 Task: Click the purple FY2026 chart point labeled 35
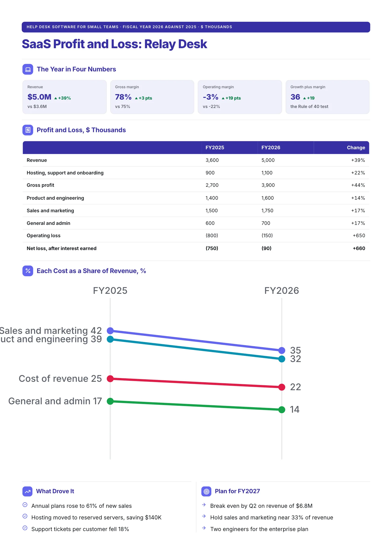click(282, 350)
